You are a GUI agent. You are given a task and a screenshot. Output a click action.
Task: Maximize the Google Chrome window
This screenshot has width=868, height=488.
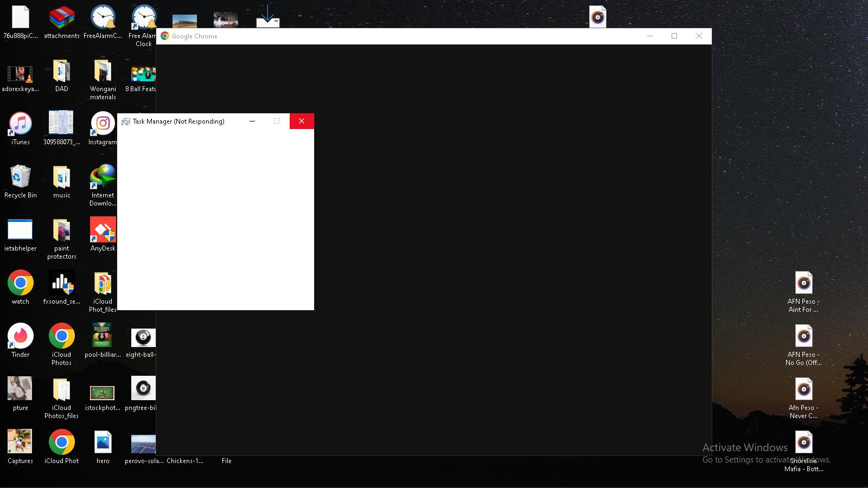[x=674, y=36]
